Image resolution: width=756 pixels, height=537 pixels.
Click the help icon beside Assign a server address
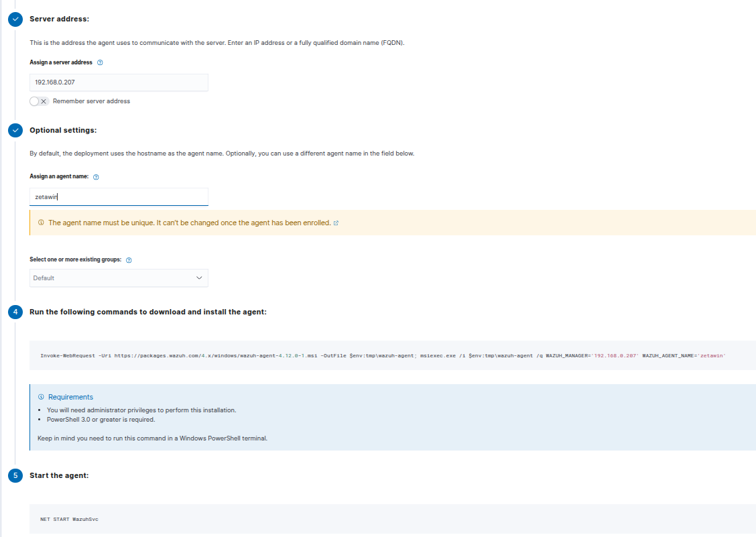coord(100,62)
